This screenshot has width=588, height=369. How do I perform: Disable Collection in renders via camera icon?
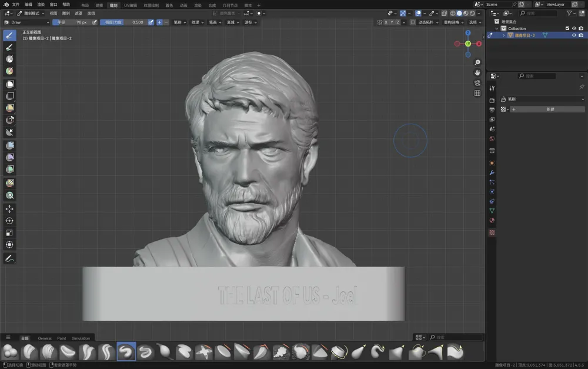point(581,28)
